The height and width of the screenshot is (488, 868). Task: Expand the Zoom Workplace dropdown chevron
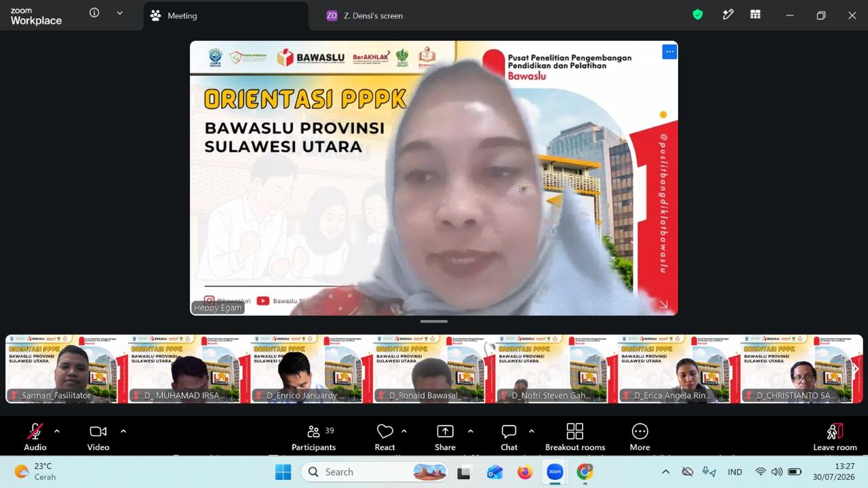[120, 13]
